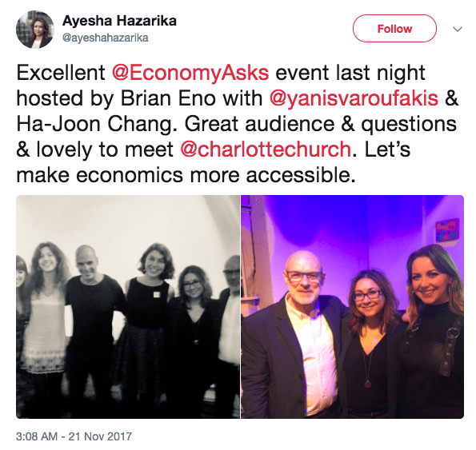Visit the @yanisvaroufakis mention
Viewport: 476px width, 450px height.
[354, 98]
